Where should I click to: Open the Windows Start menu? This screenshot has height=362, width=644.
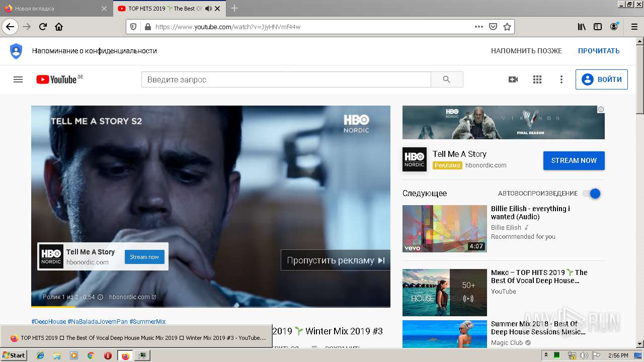tap(14, 355)
